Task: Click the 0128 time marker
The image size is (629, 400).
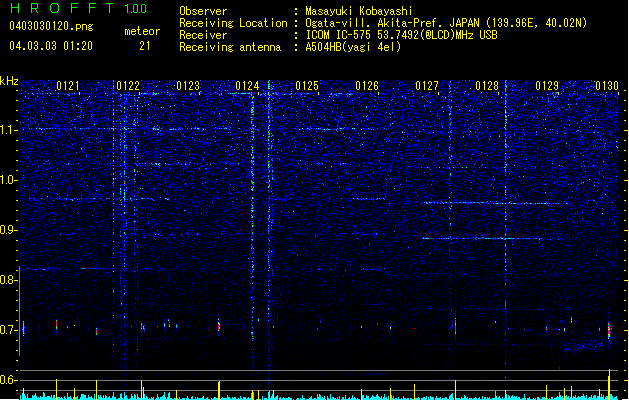Action: [x=487, y=86]
